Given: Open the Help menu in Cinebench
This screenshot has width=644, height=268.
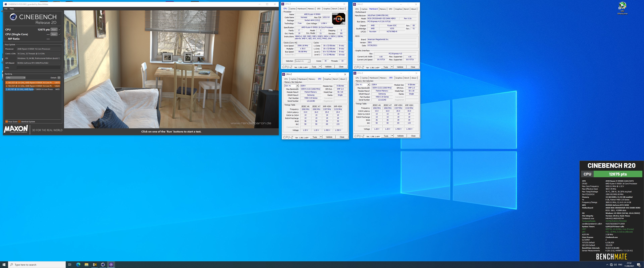Looking at the screenshot, I should [12, 9].
